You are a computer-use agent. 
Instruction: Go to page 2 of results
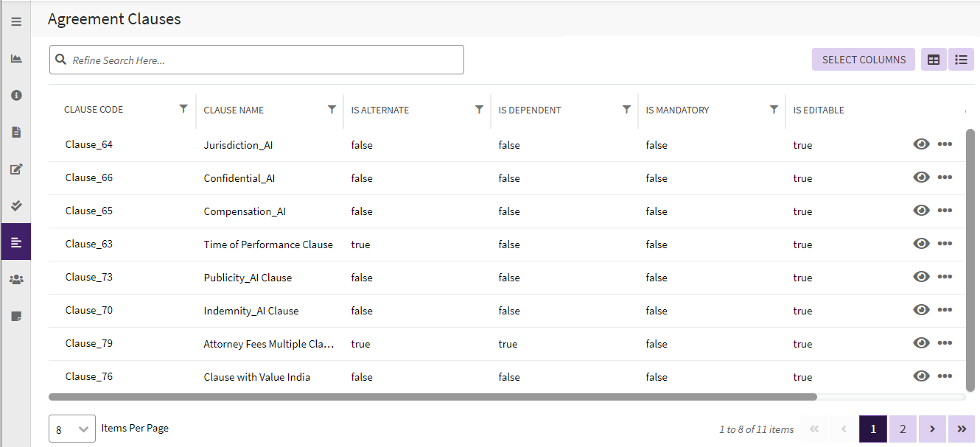(903, 429)
